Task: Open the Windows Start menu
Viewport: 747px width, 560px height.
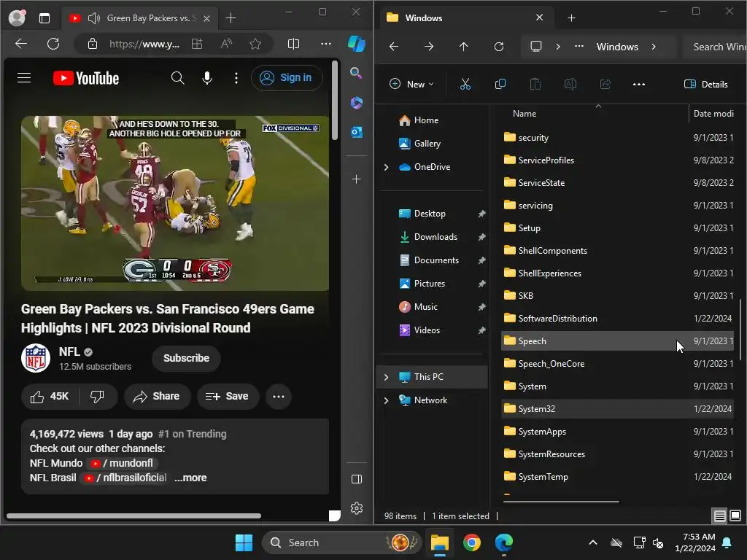Action: [x=244, y=542]
